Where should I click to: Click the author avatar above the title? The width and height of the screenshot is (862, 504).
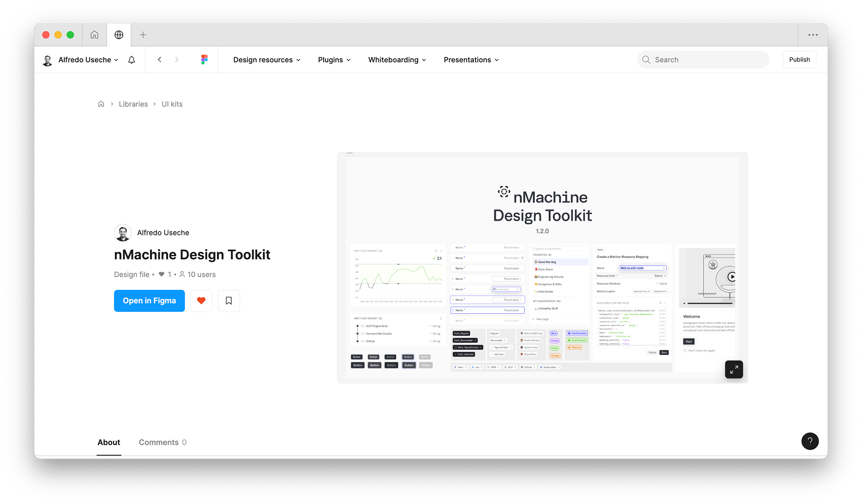(123, 232)
